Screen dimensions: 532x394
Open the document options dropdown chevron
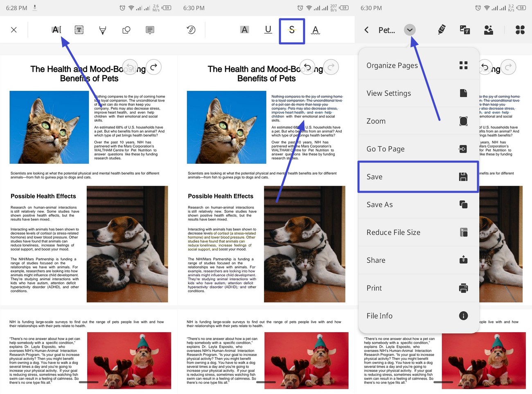pos(410,29)
